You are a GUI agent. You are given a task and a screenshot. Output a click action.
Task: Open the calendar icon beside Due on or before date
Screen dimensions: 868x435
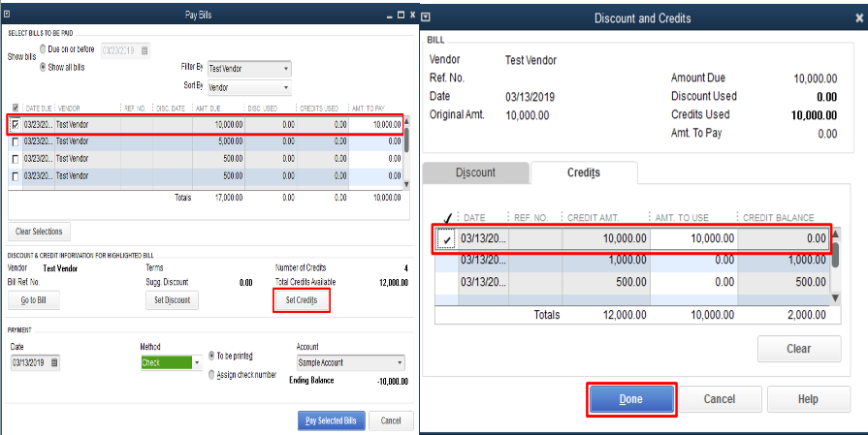(x=144, y=50)
